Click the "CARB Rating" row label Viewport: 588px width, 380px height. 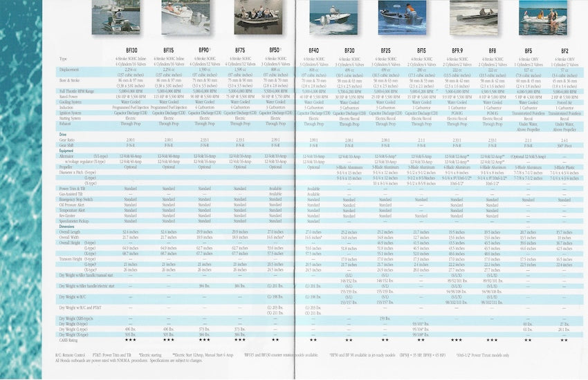click(68, 341)
